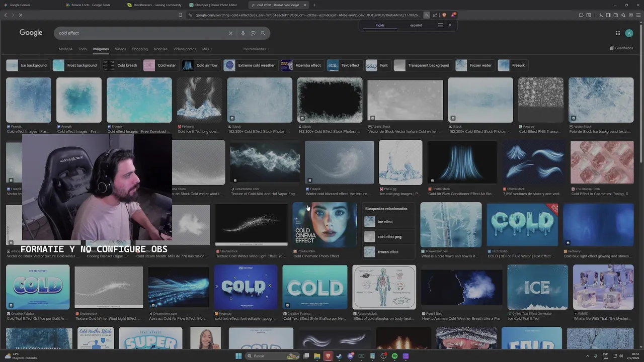
Task: Open a new browser tab
Action: click(x=314, y=5)
